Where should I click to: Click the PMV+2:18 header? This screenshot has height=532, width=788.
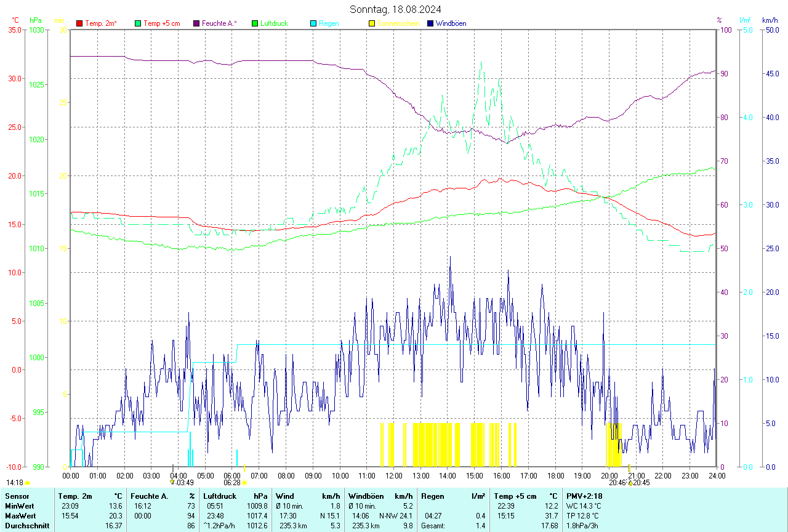click(x=584, y=496)
